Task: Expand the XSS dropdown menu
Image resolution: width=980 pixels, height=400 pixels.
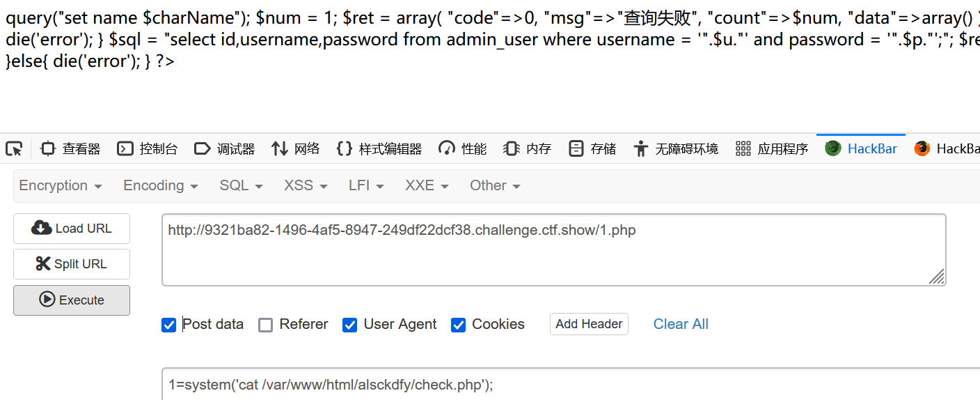Action: [x=305, y=185]
